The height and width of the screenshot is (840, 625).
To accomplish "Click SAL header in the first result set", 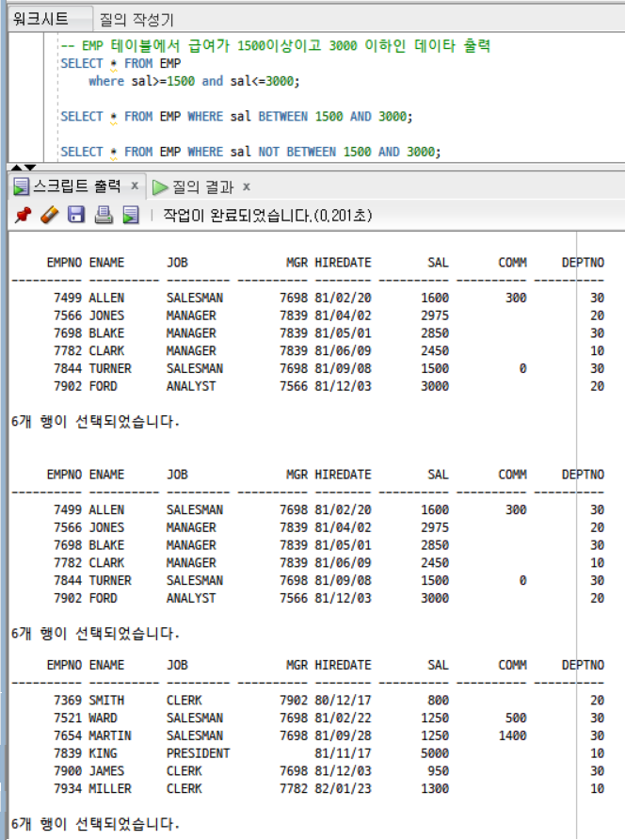I will click(x=438, y=262).
